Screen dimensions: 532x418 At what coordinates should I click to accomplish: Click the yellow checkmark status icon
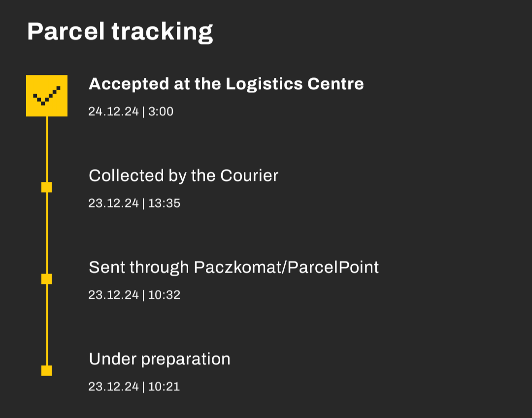click(47, 96)
